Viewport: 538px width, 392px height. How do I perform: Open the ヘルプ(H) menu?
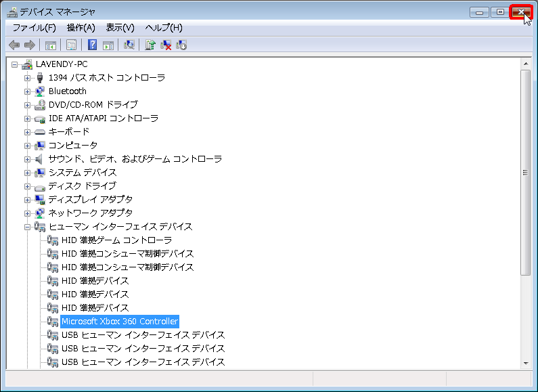click(x=164, y=28)
